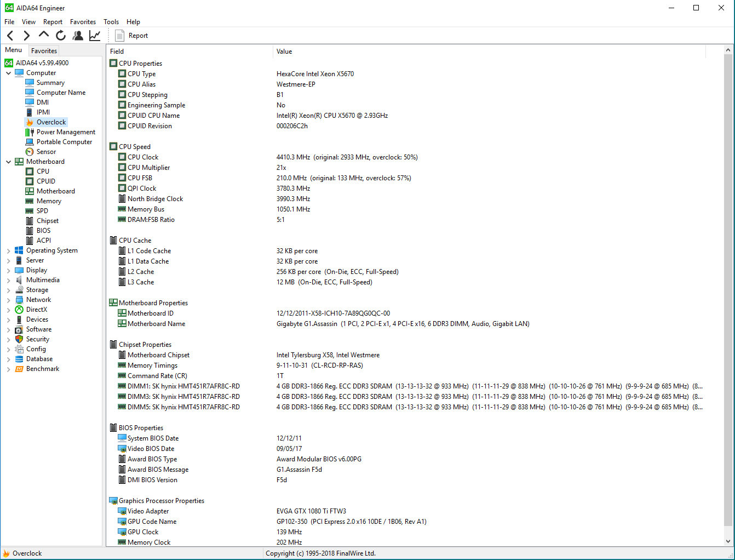Screen dimensions: 735x560
Task: Open the user manage icon in toolbar
Action: point(78,36)
